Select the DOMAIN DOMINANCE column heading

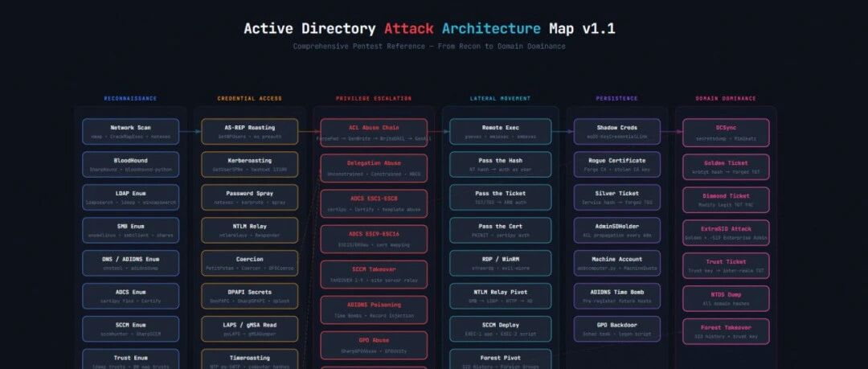[726, 99]
